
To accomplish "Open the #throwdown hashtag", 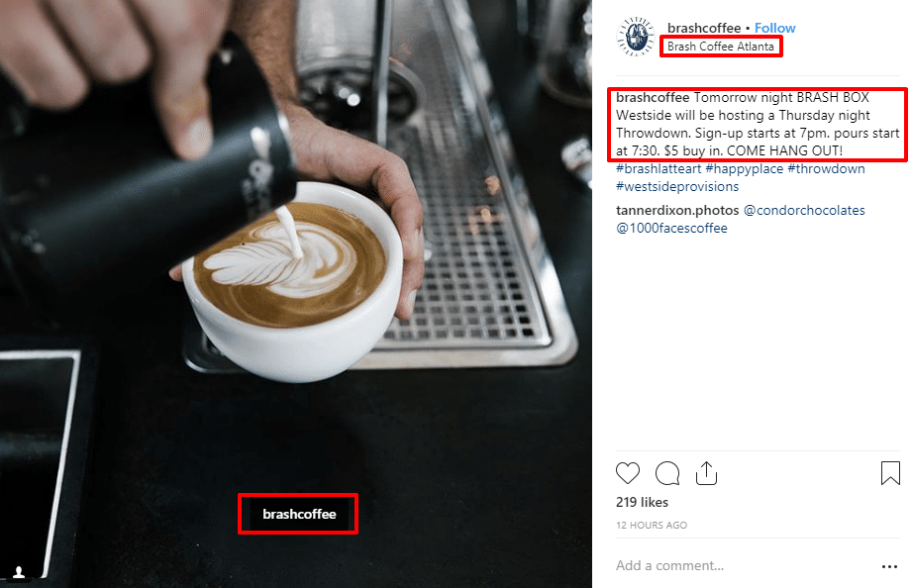I will coord(827,168).
